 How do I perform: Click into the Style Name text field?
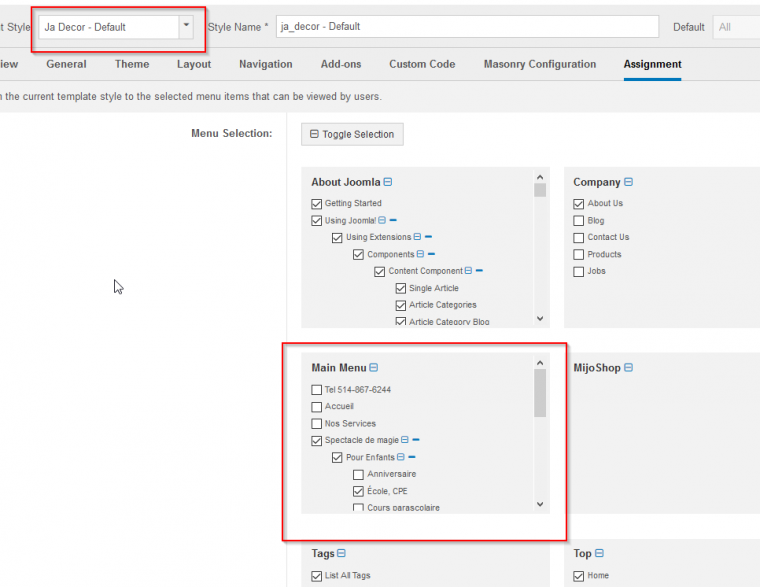tap(467, 27)
